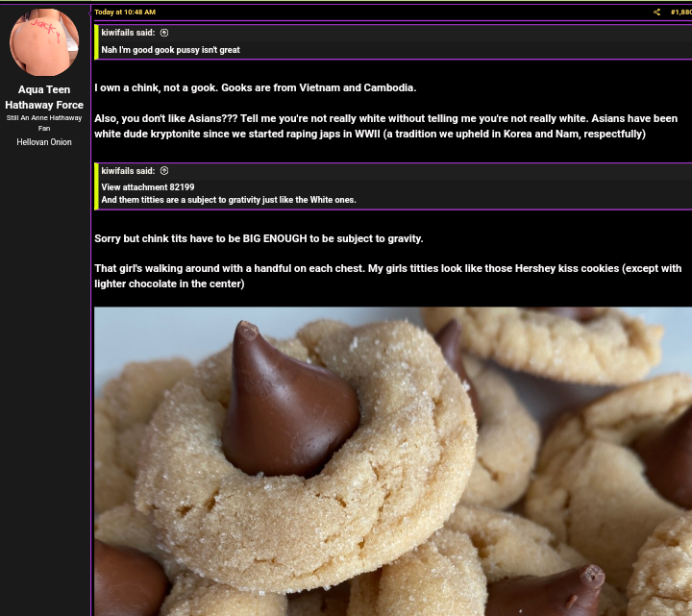Open 'View attachment 82199' link

coord(148,187)
